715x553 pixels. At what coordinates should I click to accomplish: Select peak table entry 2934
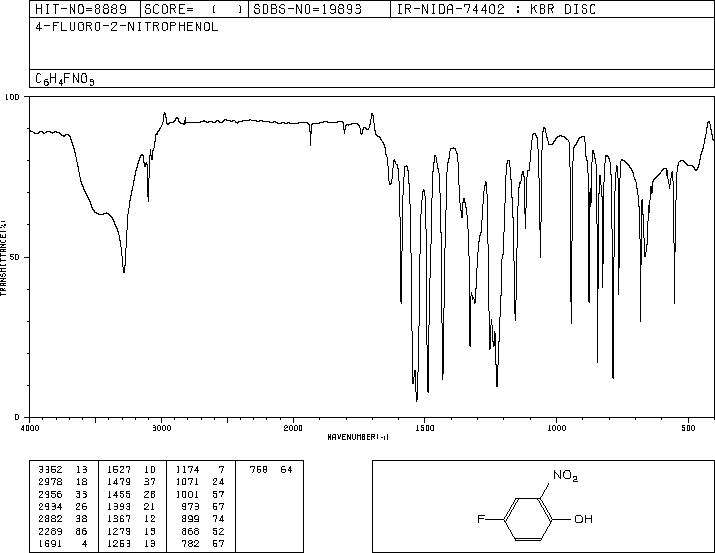pos(50,506)
